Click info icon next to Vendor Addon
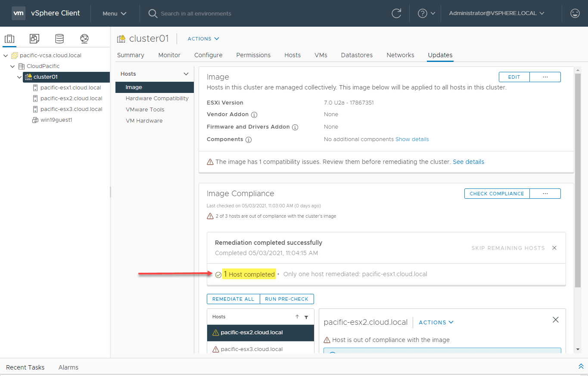Viewport: 588px width, 376px height. coord(254,115)
